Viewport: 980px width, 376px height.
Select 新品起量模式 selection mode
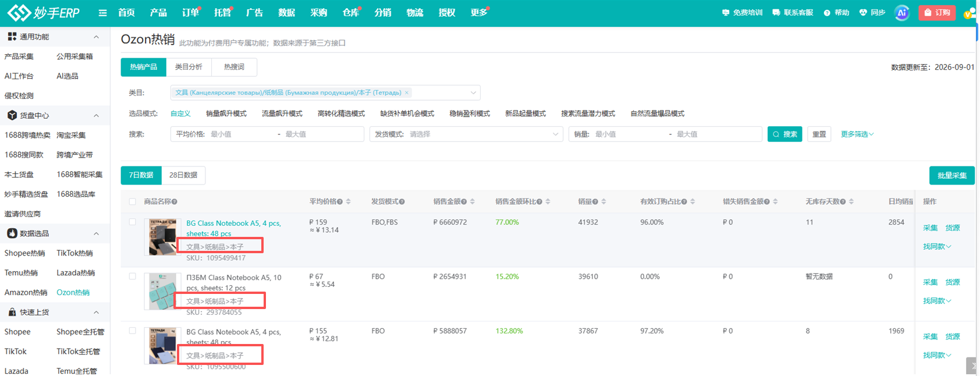click(x=525, y=113)
